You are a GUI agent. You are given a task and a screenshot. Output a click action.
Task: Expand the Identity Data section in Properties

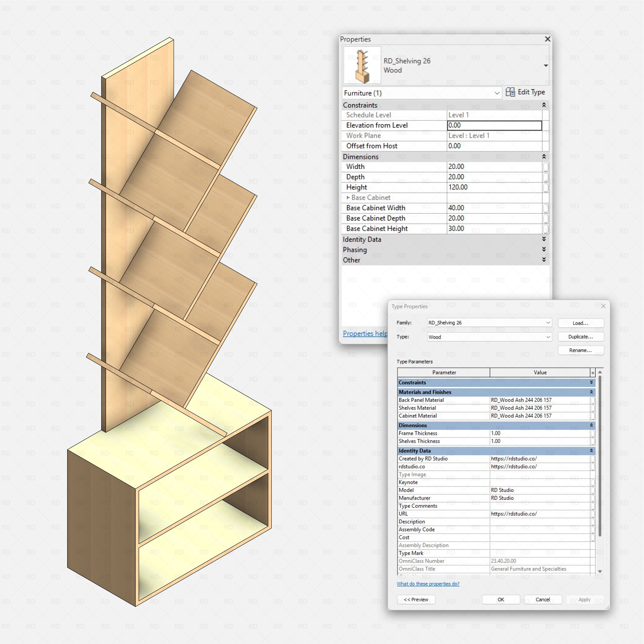point(544,239)
